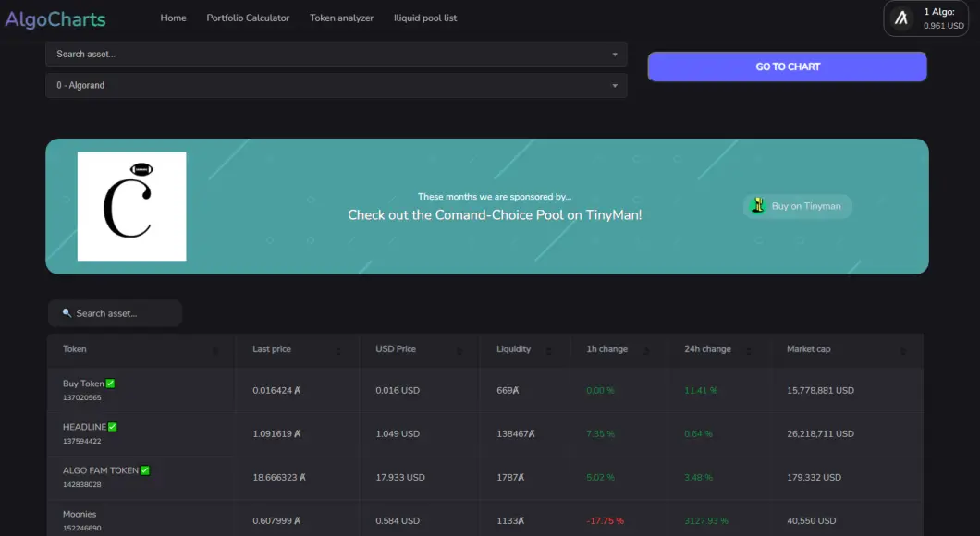This screenshot has height=536, width=980.
Task: Click market cap 15,778,881 USD
Action: point(820,390)
